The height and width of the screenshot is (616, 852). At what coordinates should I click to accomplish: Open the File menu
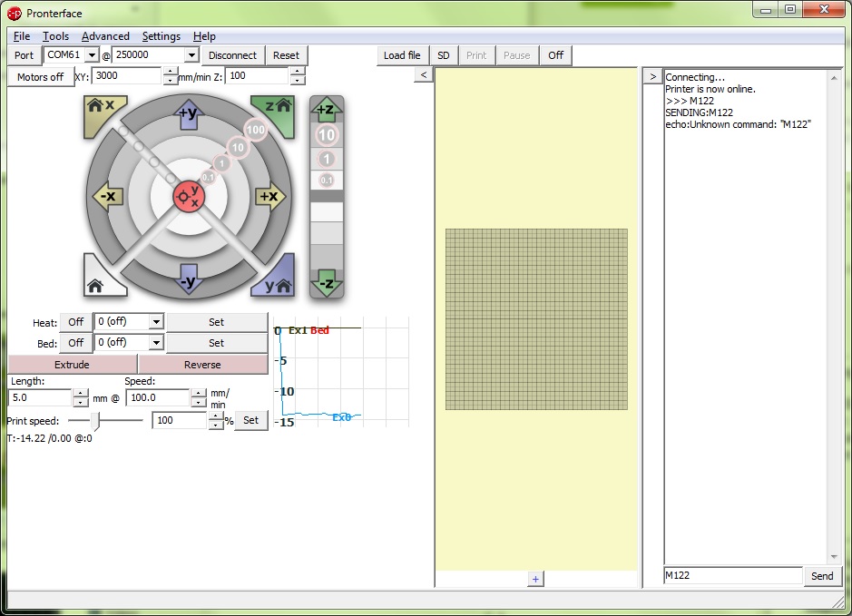tap(21, 36)
